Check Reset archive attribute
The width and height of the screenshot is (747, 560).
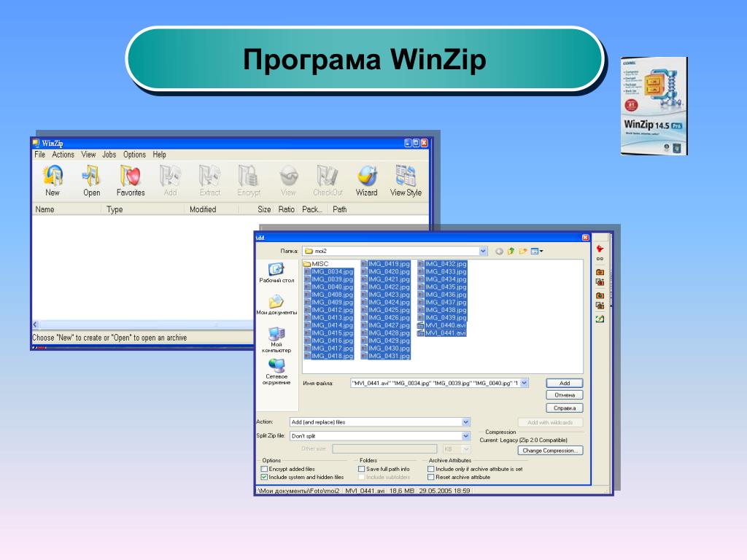(x=431, y=477)
